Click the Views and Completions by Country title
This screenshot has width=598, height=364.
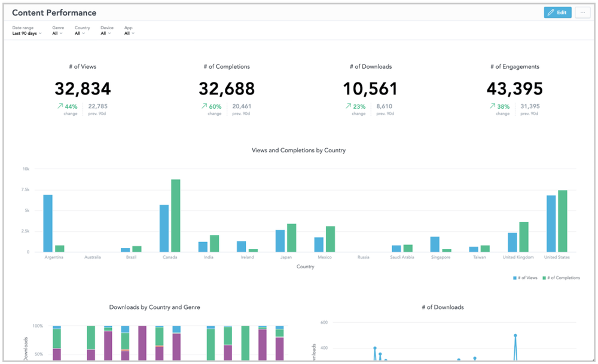point(298,150)
